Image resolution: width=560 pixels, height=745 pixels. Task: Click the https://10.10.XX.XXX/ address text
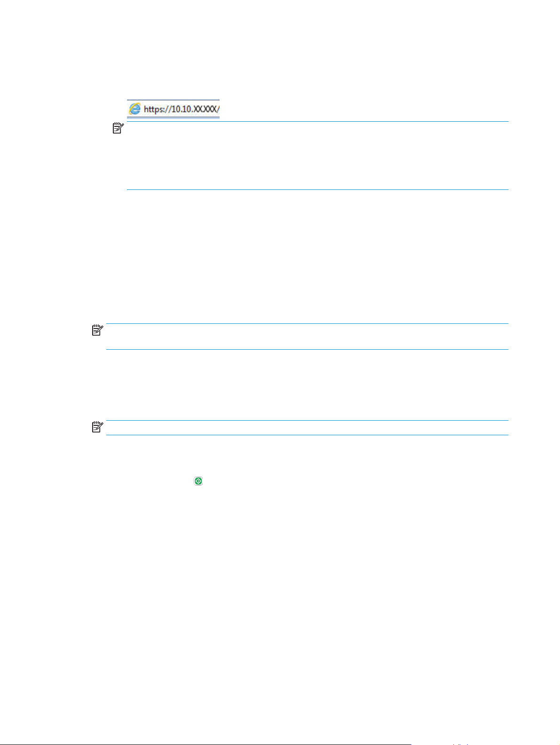tap(181, 109)
